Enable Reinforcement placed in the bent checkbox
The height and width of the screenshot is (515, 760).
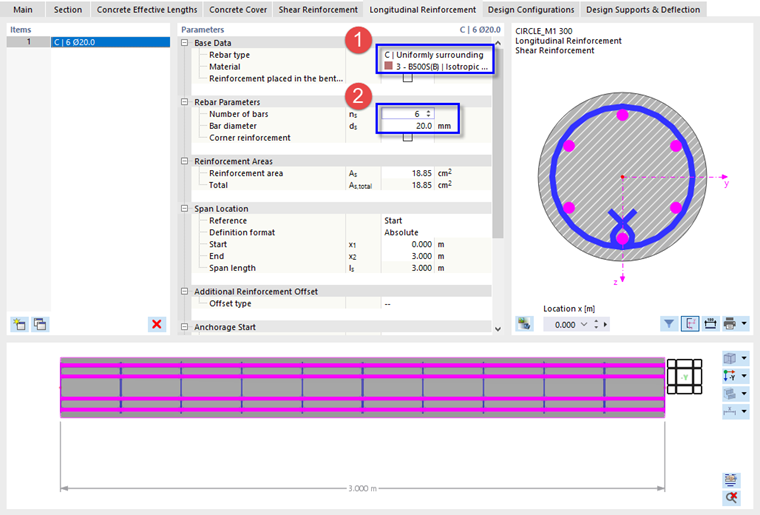point(408,78)
